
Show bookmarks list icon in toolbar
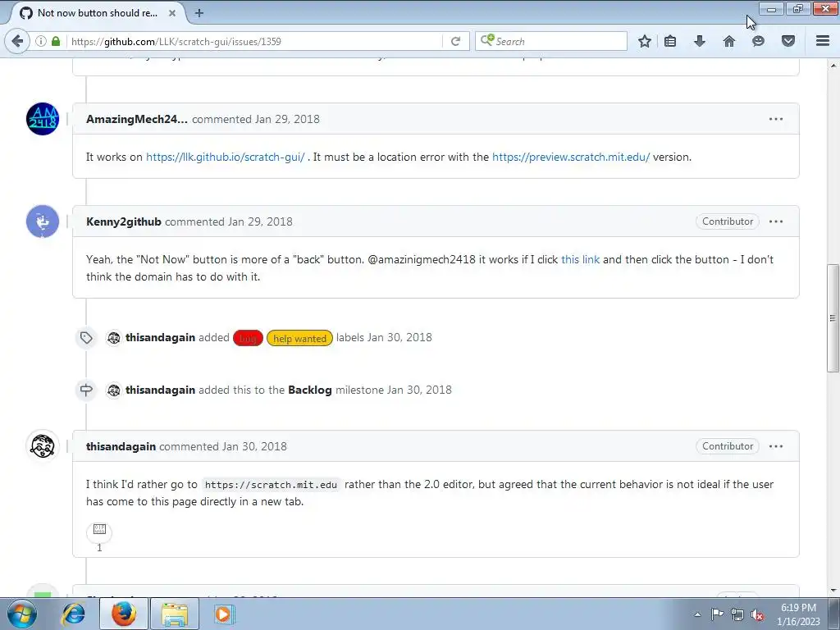[670, 41]
